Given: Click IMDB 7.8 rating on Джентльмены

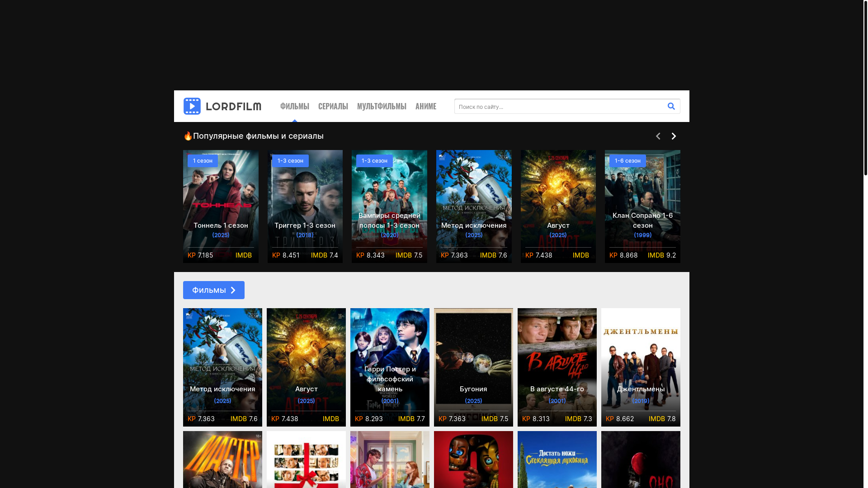Looking at the screenshot, I should 662,419.
